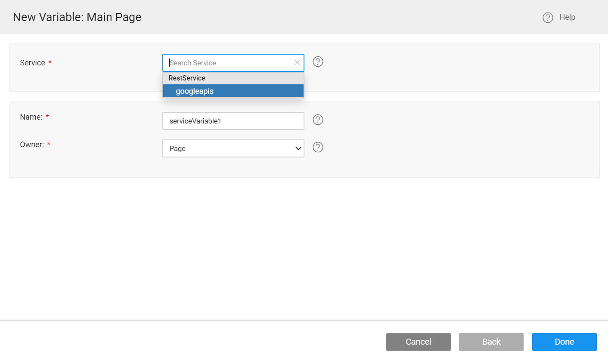Screen dimensions: 608x364
Task: Clear the Service search using the X icon
Action: [x=297, y=62]
